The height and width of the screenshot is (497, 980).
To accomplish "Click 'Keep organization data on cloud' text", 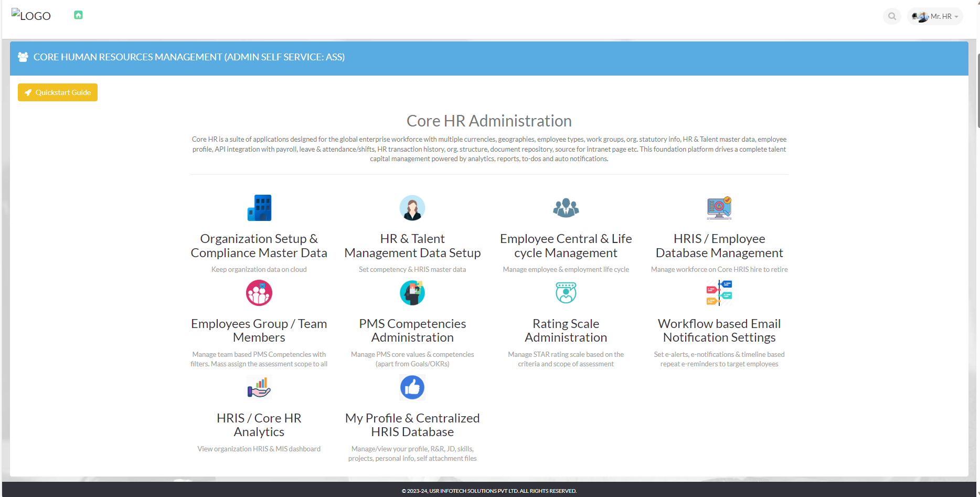I will pos(259,269).
